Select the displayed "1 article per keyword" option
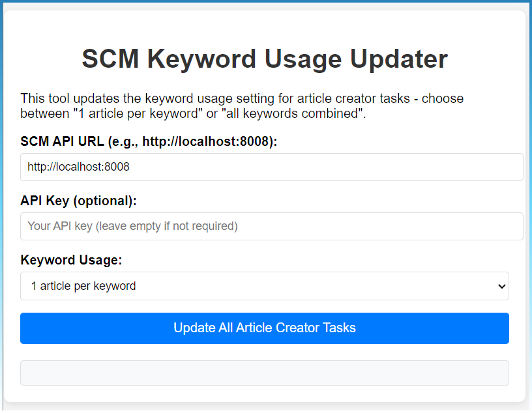Viewport: 532px width, 413px height. (83, 286)
